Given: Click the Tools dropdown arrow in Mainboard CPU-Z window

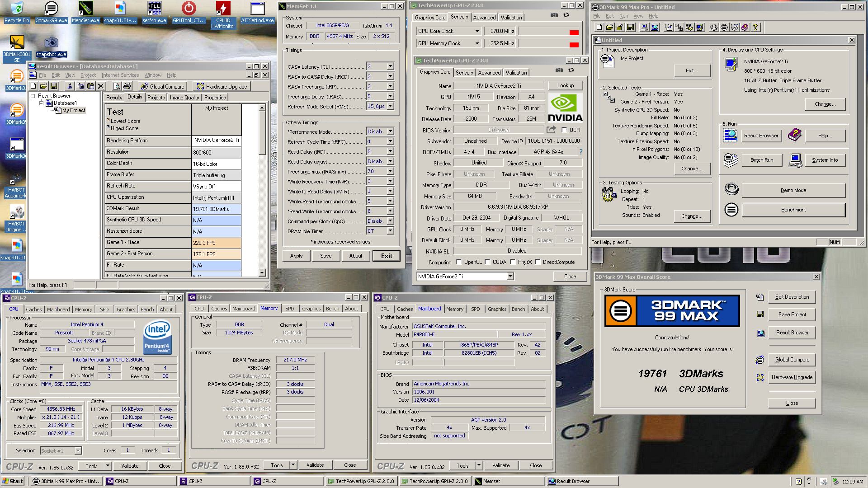Looking at the screenshot, I should (479, 465).
